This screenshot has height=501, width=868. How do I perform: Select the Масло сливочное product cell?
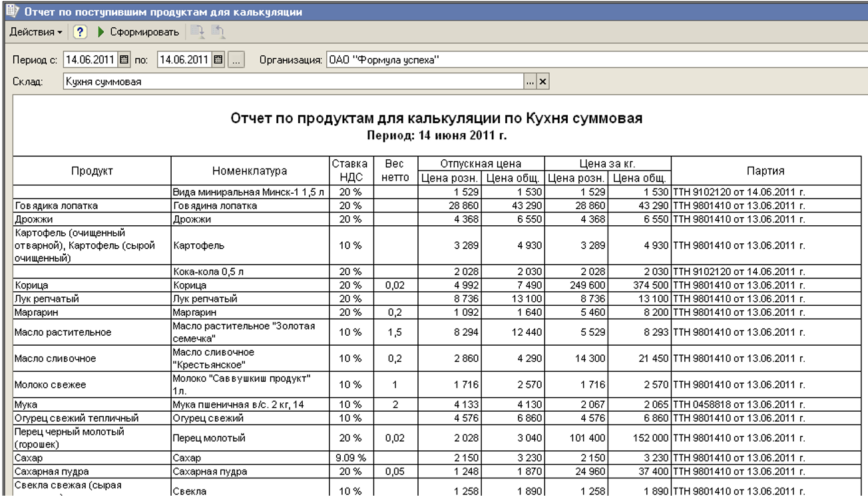pyautogui.click(x=92, y=358)
